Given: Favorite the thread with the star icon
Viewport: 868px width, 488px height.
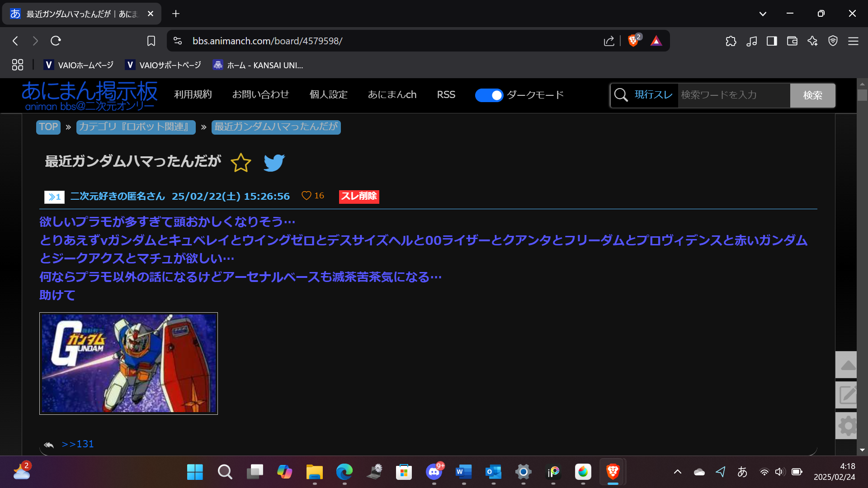Looking at the screenshot, I should click(241, 163).
